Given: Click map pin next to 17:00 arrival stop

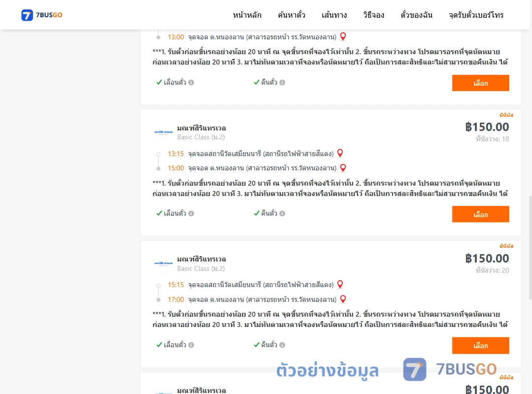Looking at the screenshot, I should [x=343, y=299].
